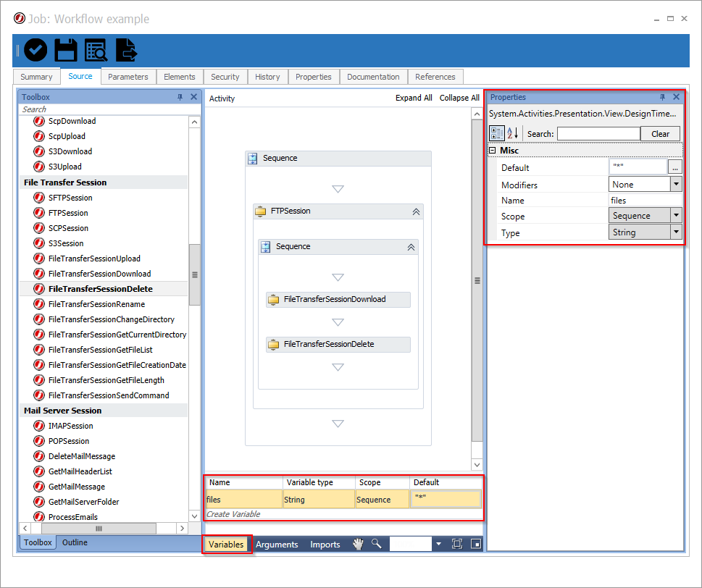Image resolution: width=702 pixels, height=588 pixels.
Task: Close the Toolbox panel
Action: coord(194,96)
